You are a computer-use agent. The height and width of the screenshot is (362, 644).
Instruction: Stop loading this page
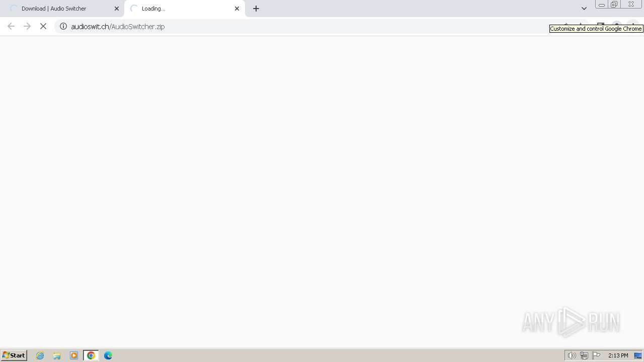tap(43, 26)
